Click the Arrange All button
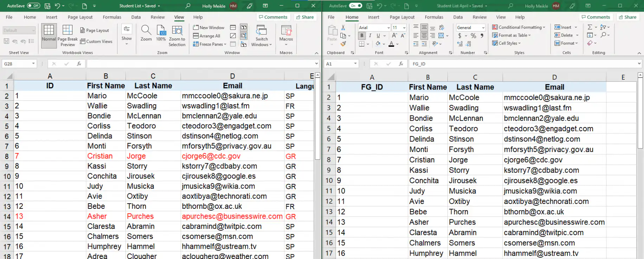Image resolution: width=644 pixels, height=259 pixels. tap(207, 36)
